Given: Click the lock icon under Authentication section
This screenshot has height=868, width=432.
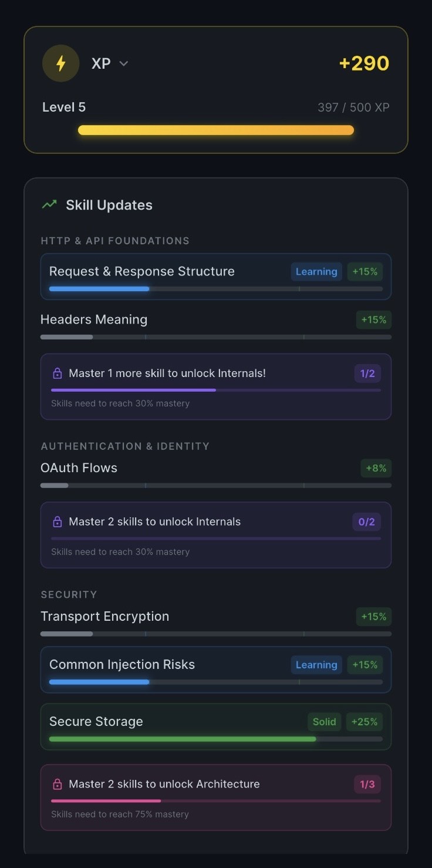Looking at the screenshot, I should [58, 522].
